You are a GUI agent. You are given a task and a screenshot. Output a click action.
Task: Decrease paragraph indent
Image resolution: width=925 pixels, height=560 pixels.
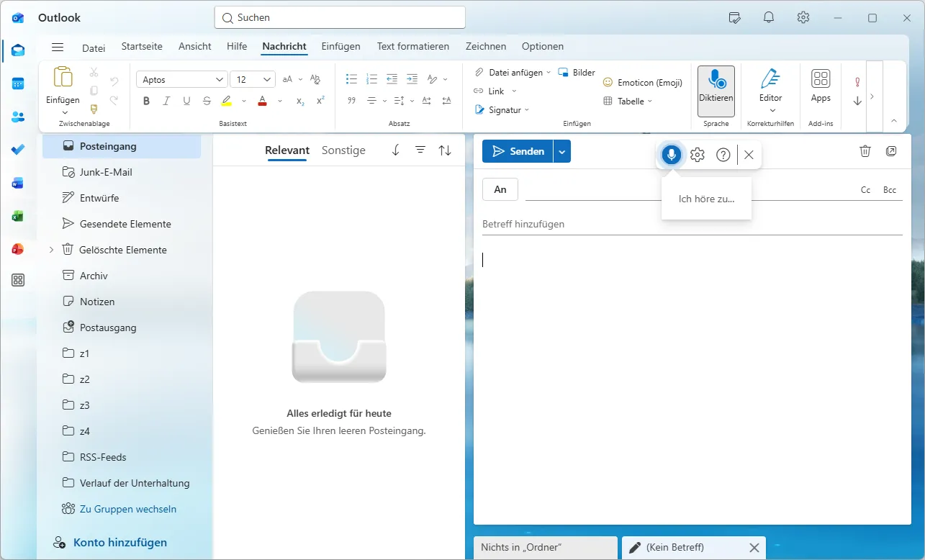click(x=392, y=79)
